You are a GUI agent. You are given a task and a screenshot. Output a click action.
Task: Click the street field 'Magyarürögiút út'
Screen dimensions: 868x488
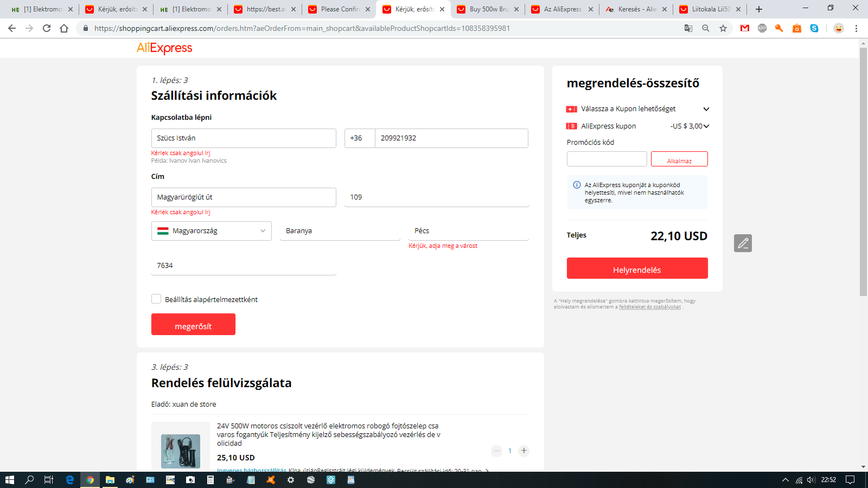click(x=244, y=197)
